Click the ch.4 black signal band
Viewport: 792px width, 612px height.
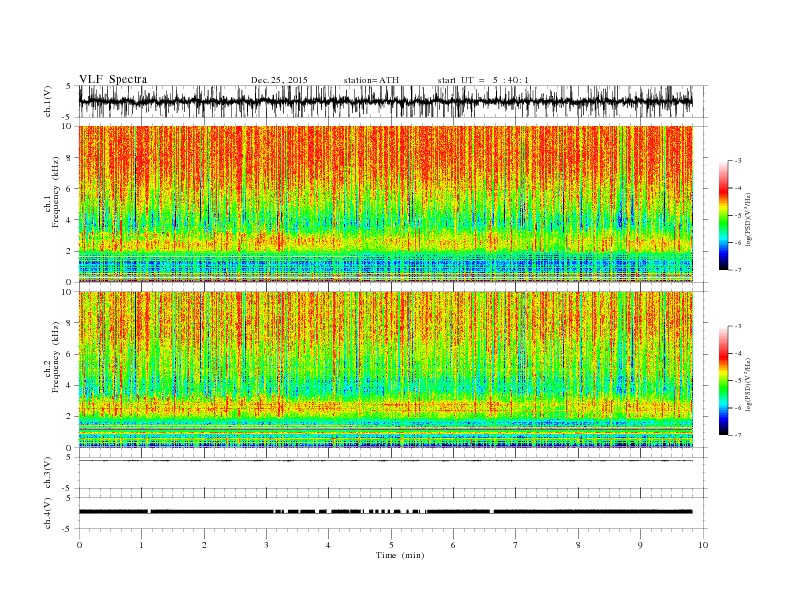click(385, 512)
